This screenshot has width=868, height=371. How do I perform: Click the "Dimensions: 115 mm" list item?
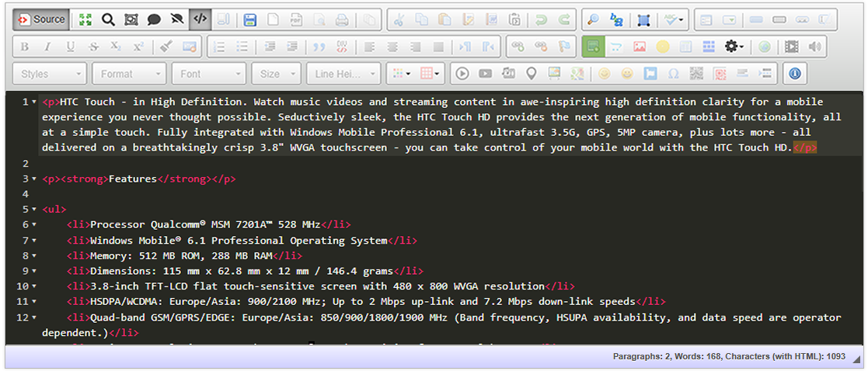pyautogui.click(x=245, y=272)
